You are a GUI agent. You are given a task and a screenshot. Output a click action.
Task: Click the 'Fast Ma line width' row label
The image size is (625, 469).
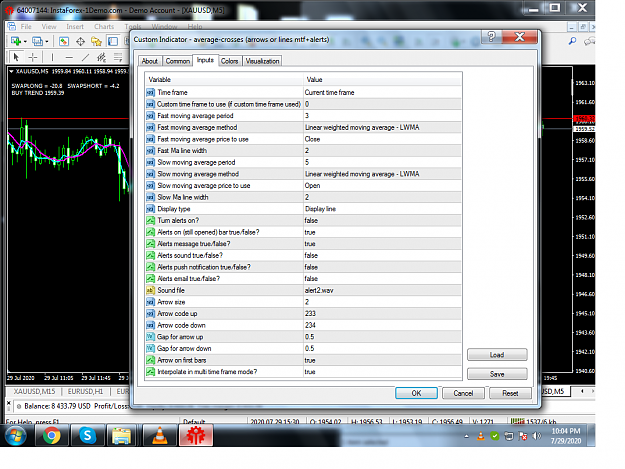tap(182, 151)
